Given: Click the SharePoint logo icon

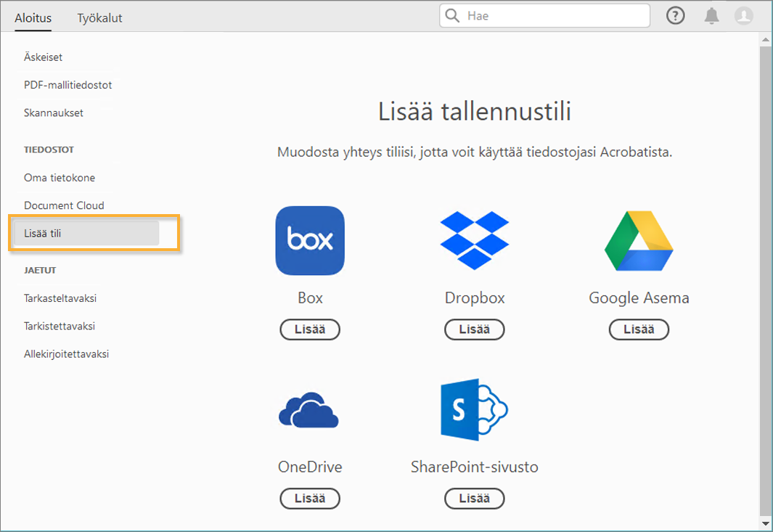Looking at the screenshot, I should 474,410.
